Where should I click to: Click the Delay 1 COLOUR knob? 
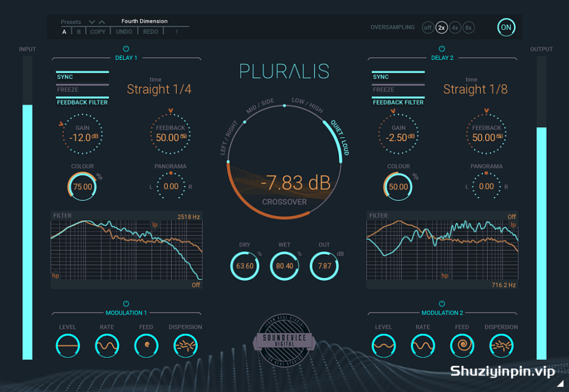coord(82,187)
